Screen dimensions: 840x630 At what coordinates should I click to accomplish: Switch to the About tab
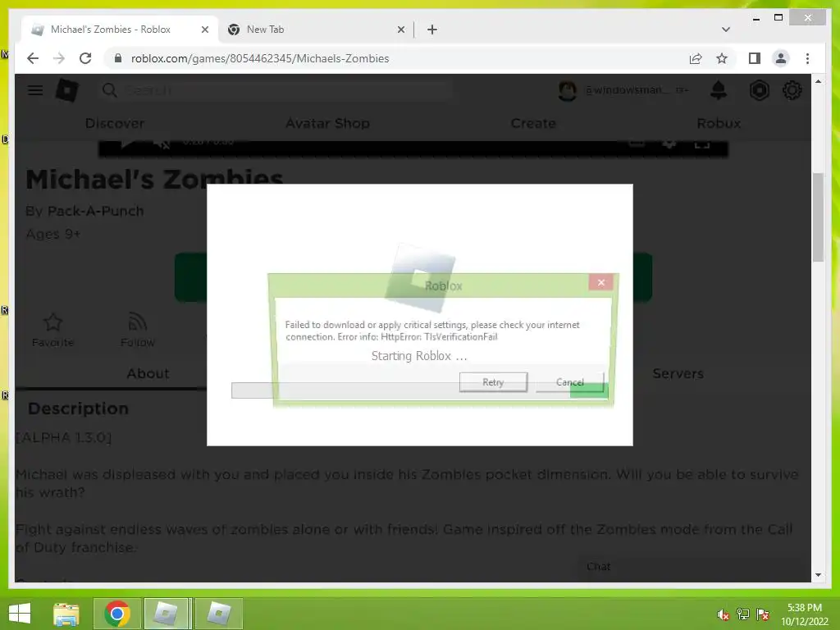(x=148, y=373)
